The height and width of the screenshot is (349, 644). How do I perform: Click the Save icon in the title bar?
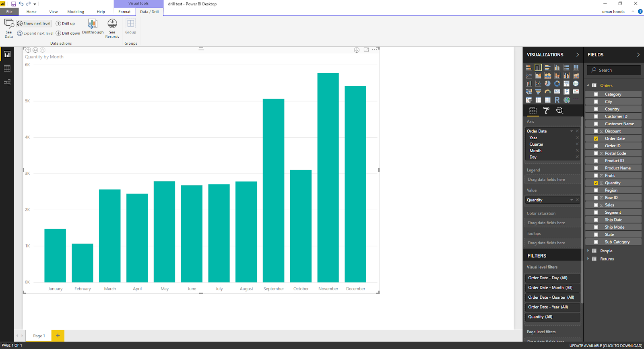tap(14, 4)
